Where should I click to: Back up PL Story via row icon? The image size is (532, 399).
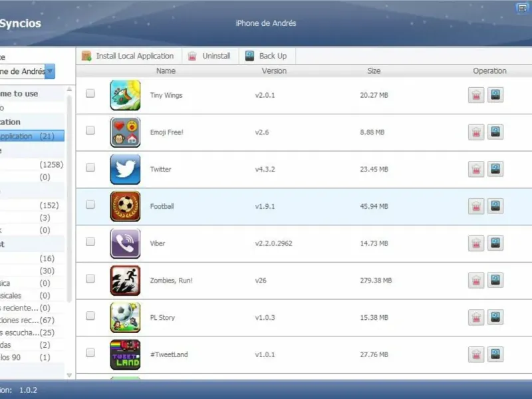(495, 317)
